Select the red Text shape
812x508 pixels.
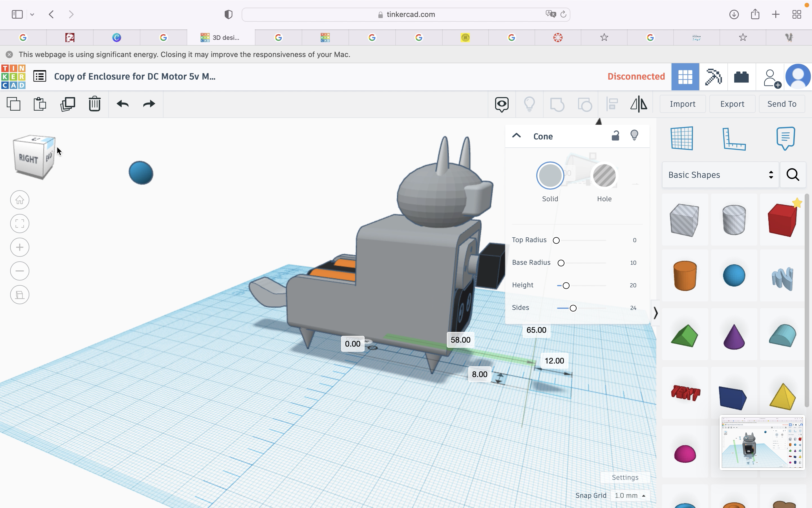(x=685, y=393)
